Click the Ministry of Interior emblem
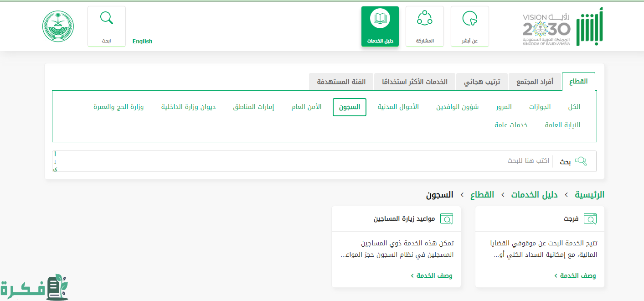This screenshot has height=301, width=644. pos(58,26)
